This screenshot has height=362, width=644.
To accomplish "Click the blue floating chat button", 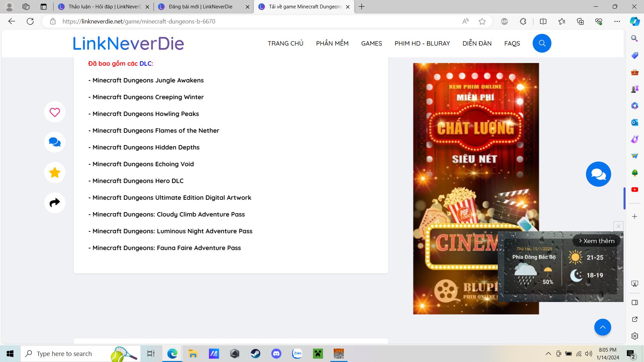I will tap(598, 174).
